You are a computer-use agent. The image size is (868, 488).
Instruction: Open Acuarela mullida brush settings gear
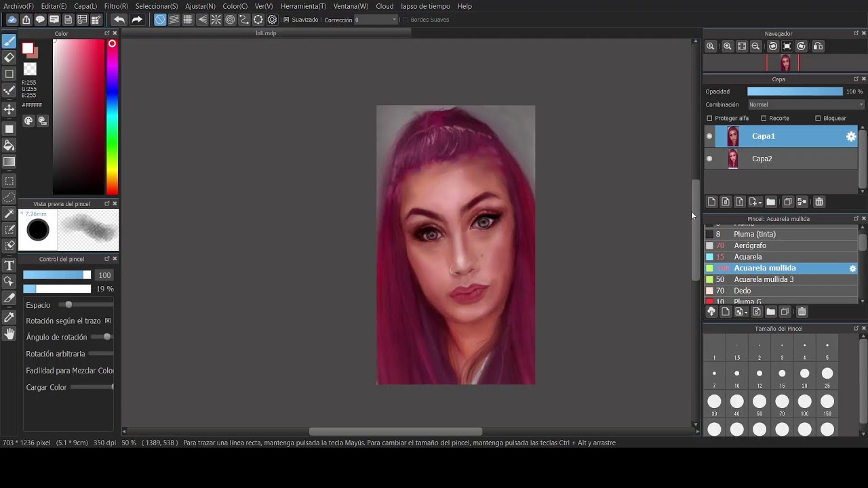[x=853, y=268]
